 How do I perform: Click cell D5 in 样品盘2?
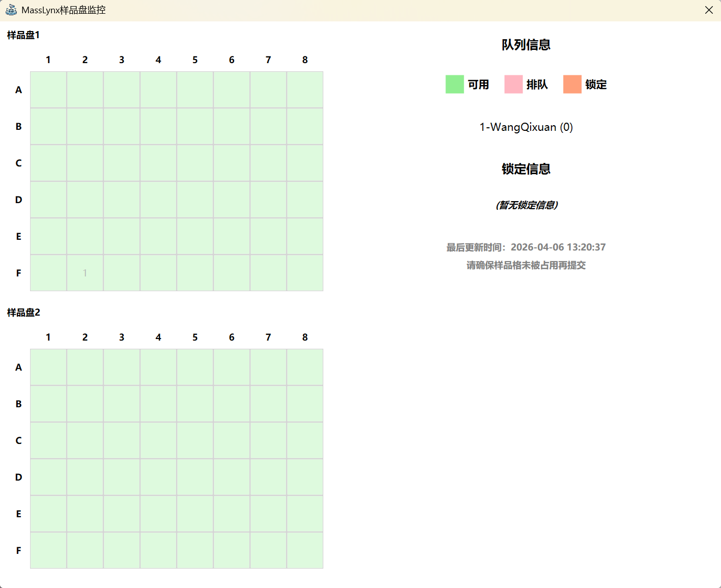195,477
